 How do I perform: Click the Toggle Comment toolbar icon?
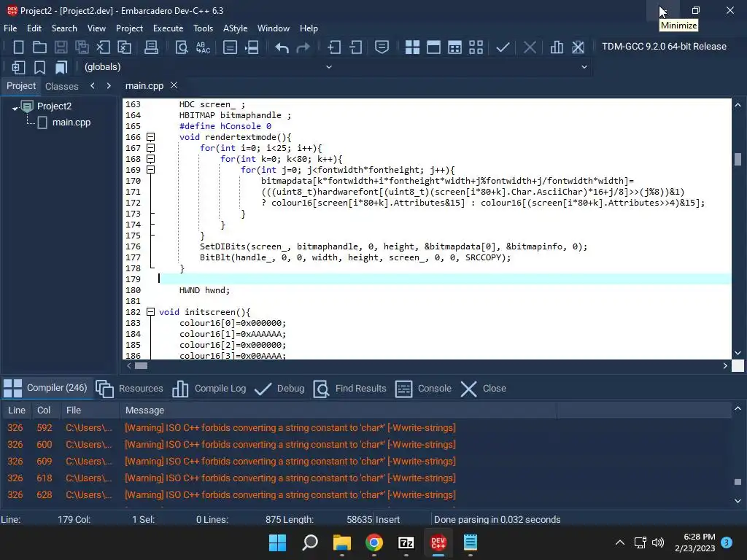(x=382, y=47)
